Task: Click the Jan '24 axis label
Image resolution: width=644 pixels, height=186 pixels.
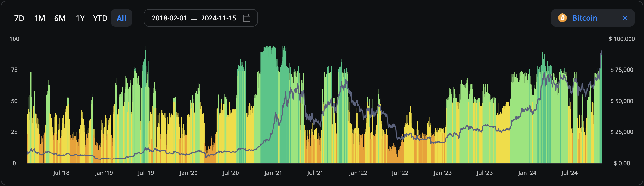Action: coord(527,173)
